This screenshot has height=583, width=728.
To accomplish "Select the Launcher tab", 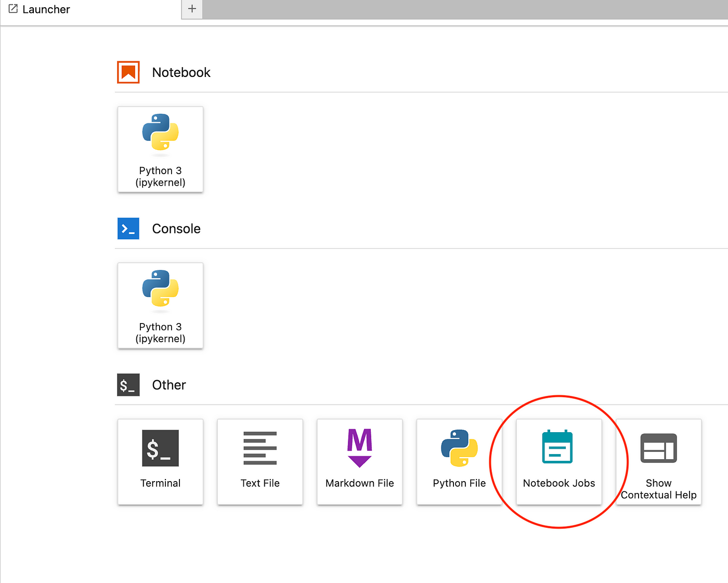I will click(x=90, y=9).
